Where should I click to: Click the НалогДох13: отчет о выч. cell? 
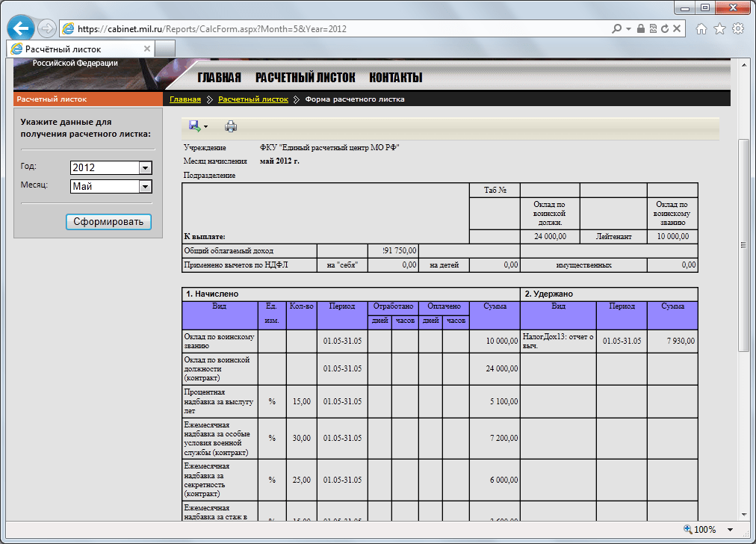tap(558, 341)
